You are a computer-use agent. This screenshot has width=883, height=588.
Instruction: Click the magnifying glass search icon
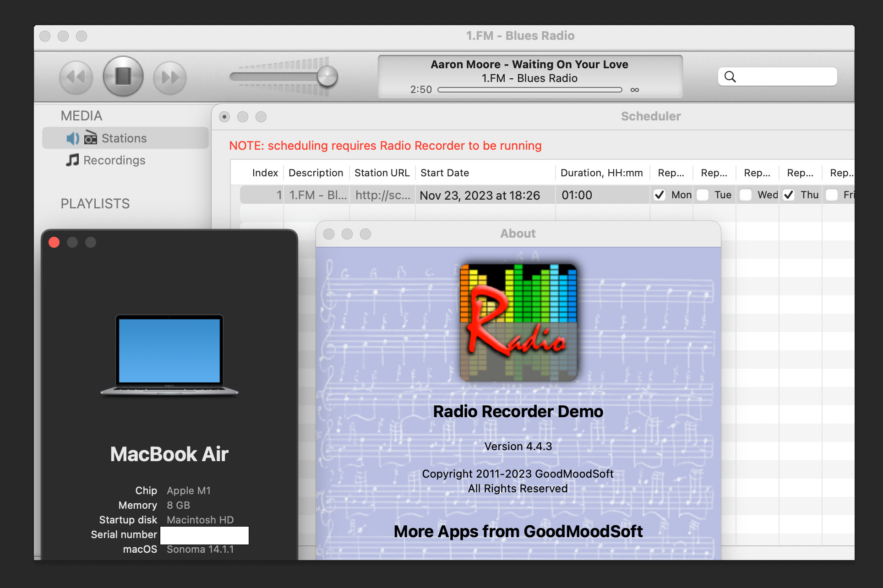(730, 77)
